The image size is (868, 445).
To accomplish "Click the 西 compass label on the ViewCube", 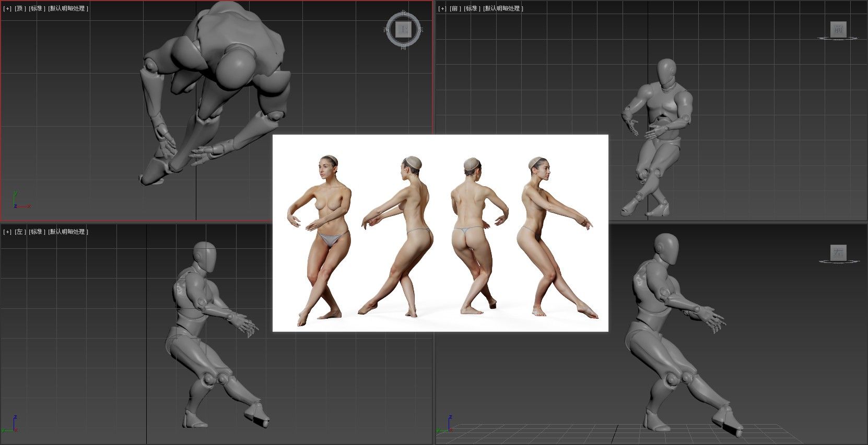I will tap(386, 30).
